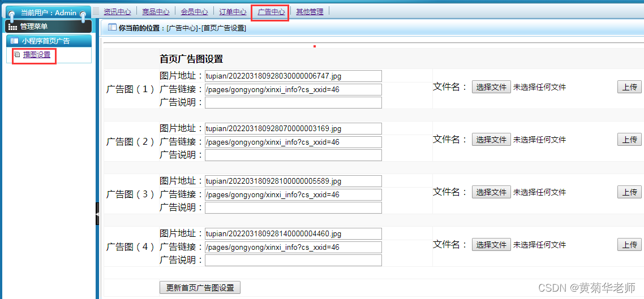Click the 广告图（1） row label
The width and height of the screenshot is (644, 299).
click(x=131, y=89)
